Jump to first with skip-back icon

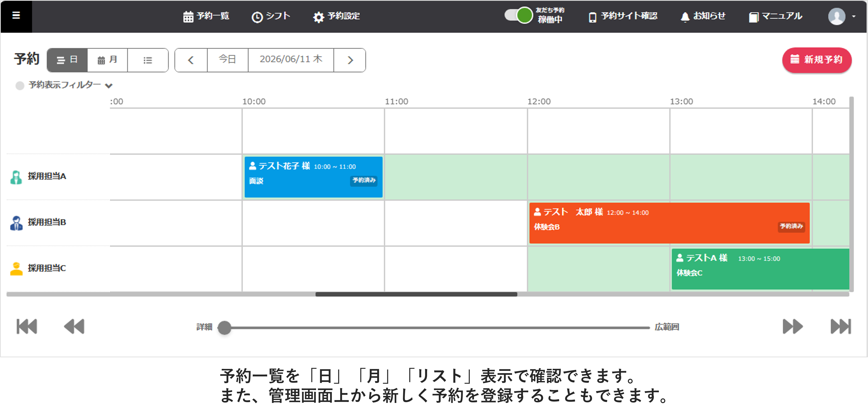click(x=27, y=326)
